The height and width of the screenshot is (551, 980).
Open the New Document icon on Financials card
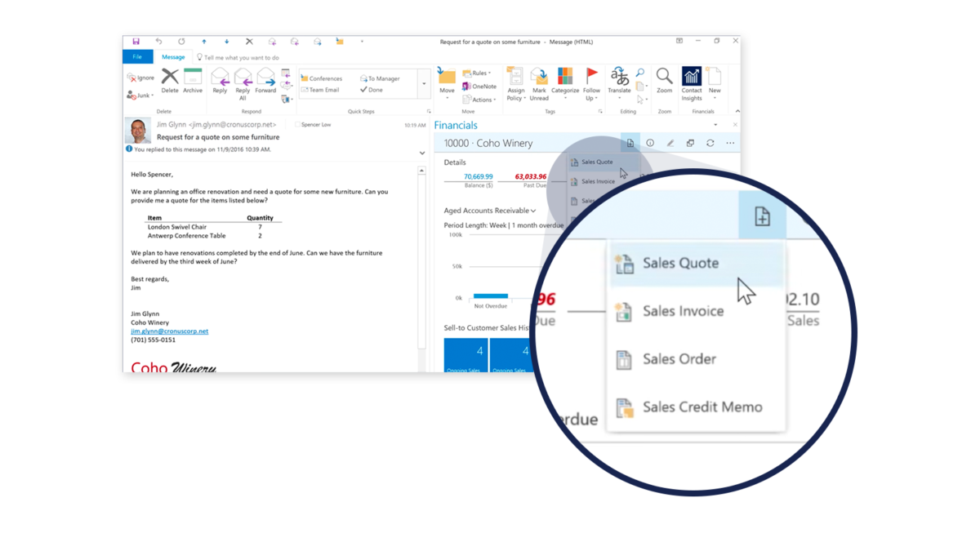(631, 142)
